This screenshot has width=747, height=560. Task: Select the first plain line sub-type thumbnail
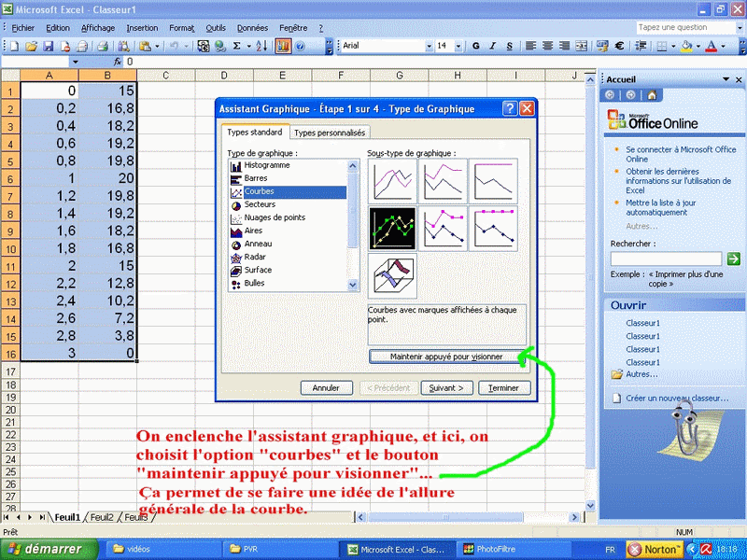(x=392, y=181)
